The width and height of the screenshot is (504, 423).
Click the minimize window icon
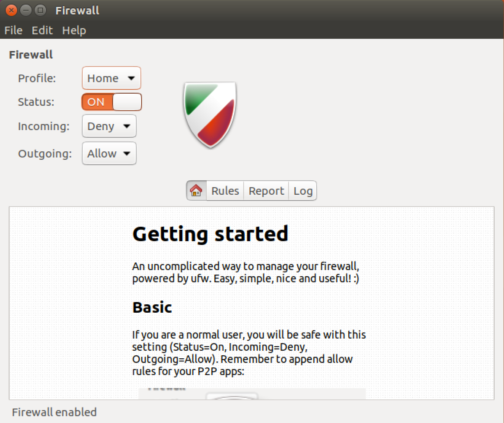(x=25, y=10)
